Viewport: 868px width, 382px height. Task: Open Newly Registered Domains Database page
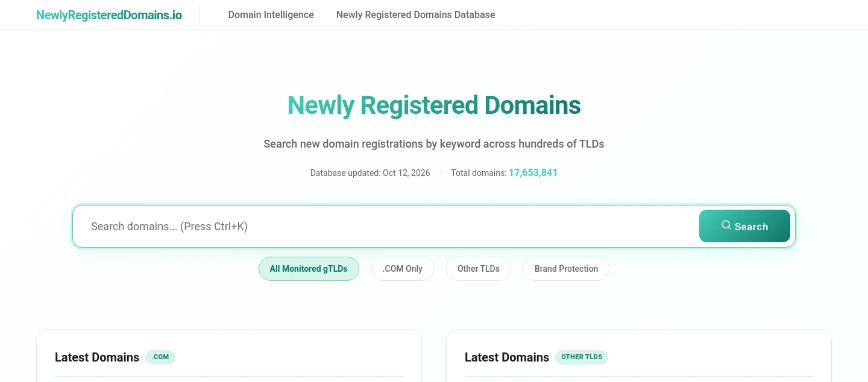(x=415, y=15)
